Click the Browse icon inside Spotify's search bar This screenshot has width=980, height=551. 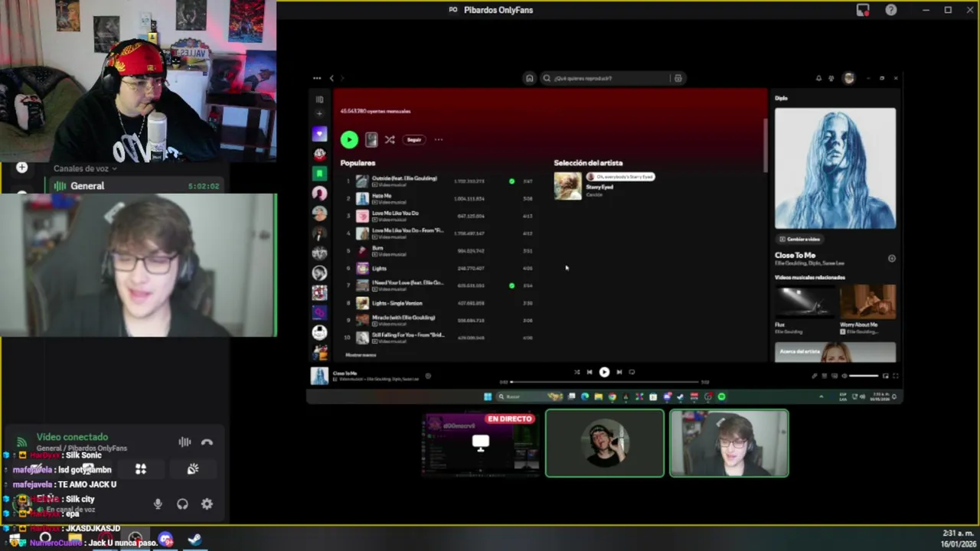(678, 78)
